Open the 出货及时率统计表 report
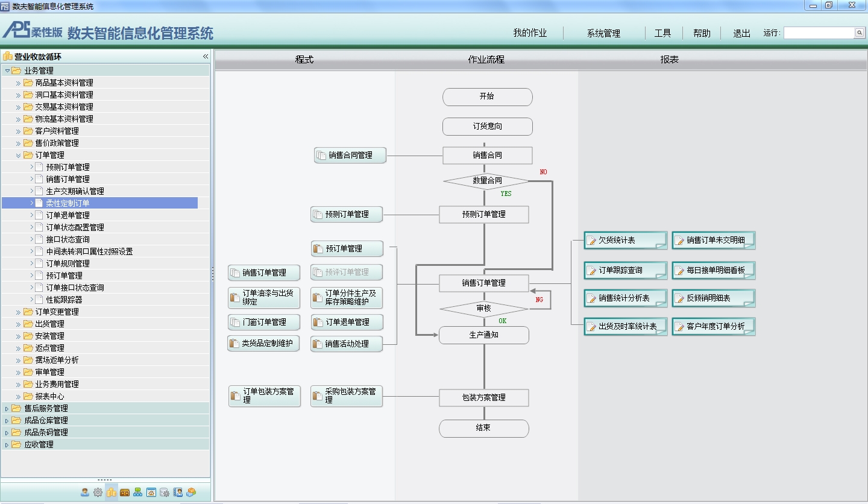Image resolution: width=868 pixels, height=504 pixels. point(626,326)
